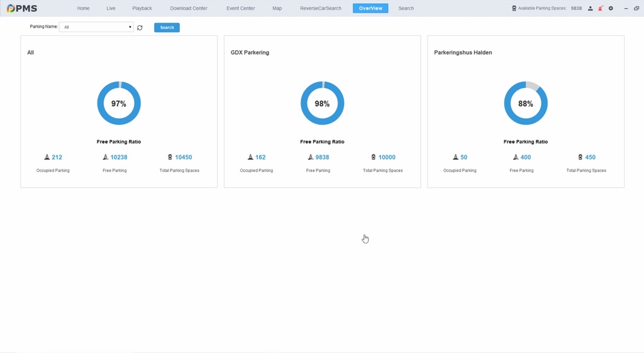This screenshot has height=353, width=644.
Task: Click the occupied value 50
Action: (x=464, y=157)
